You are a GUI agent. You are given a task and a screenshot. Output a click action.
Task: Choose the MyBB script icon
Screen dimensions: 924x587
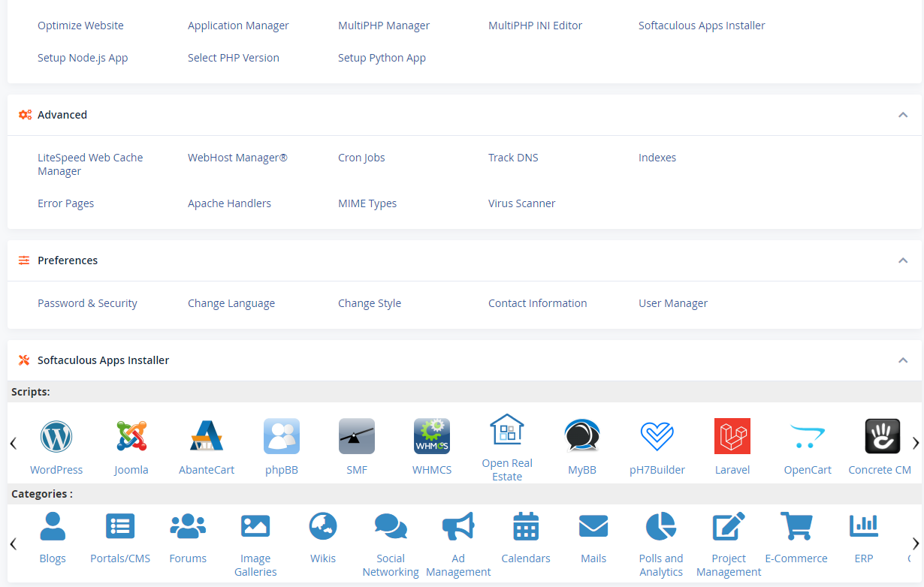(582, 436)
